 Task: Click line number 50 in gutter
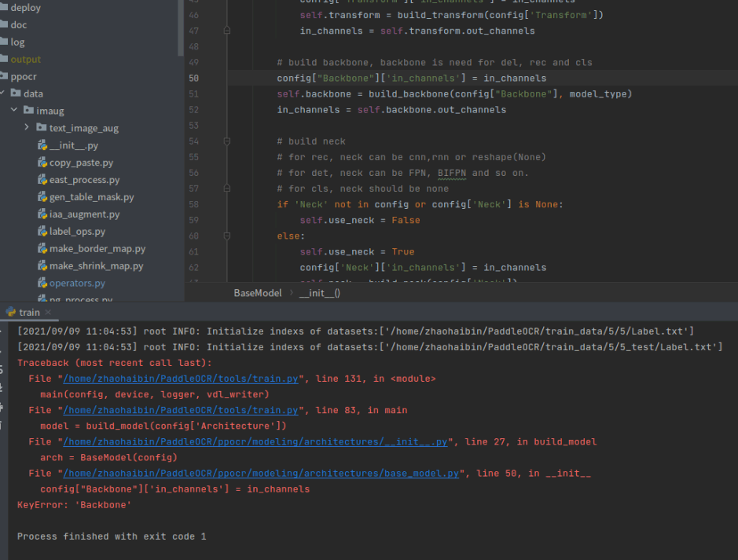click(x=194, y=78)
